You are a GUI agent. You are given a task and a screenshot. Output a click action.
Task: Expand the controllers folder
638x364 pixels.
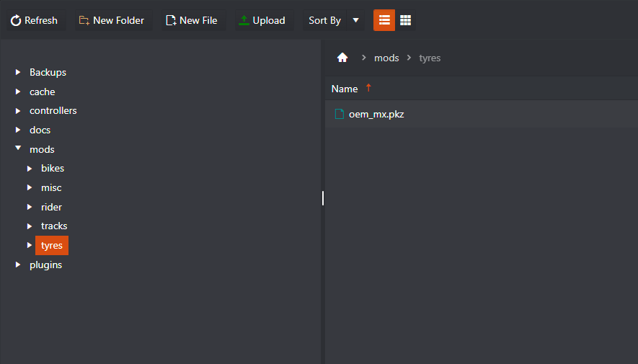pos(18,110)
